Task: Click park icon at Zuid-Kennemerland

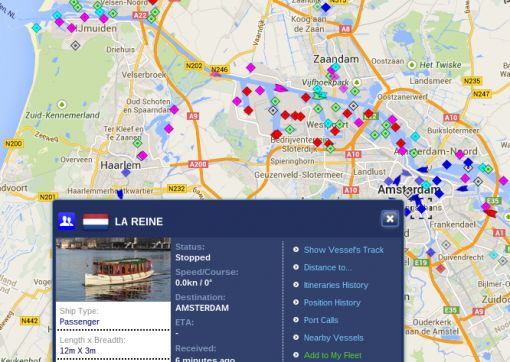Action: click(62, 105)
